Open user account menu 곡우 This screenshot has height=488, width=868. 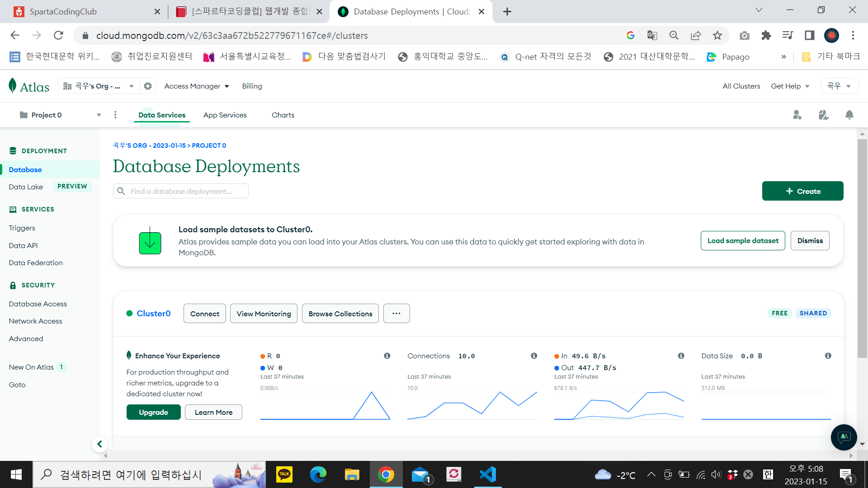click(839, 86)
